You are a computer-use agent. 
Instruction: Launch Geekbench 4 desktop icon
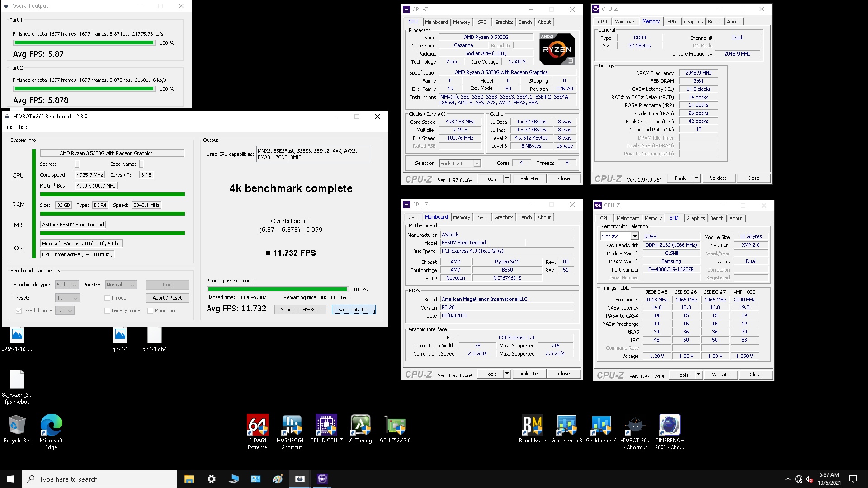pyautogui.click(x=601, y=428)
